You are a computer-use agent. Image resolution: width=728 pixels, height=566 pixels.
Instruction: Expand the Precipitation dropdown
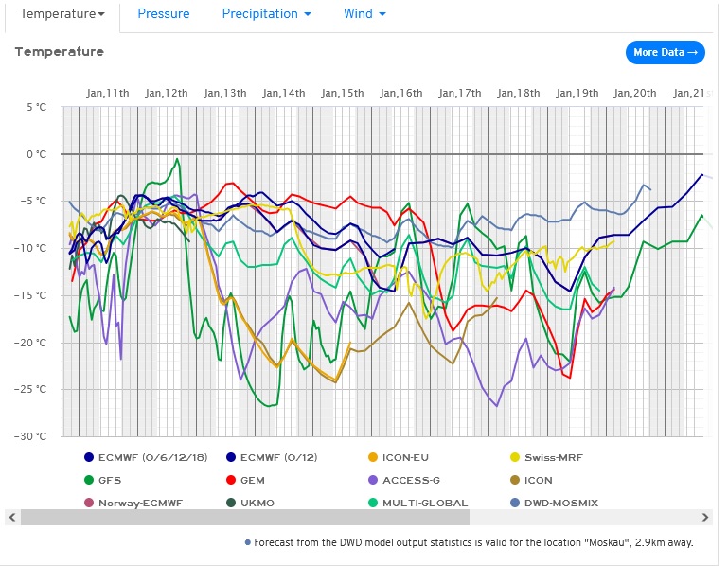[266, 14]
